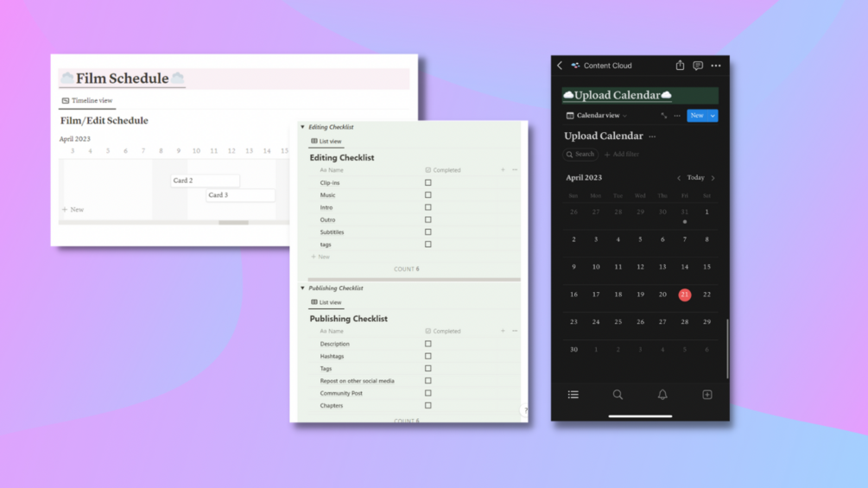Click the Content Cloud page icon
Image resolution: width=868 pixels, height=488 pixels.
pos(575,66)
